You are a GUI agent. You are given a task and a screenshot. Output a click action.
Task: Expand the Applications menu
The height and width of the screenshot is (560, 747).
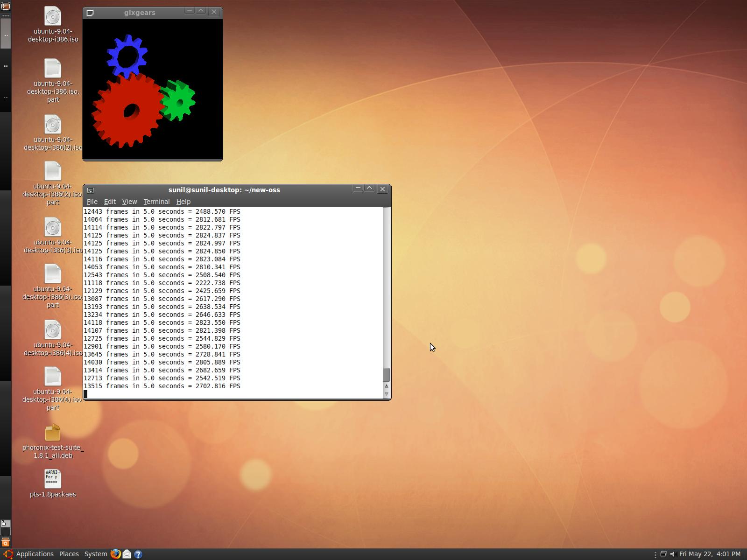(x=35, y=554)
